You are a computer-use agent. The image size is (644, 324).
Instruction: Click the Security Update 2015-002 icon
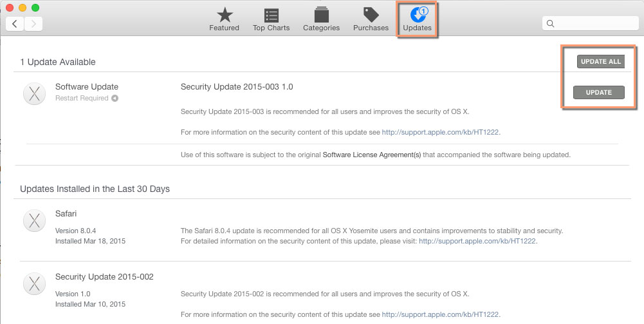(33, 283)
